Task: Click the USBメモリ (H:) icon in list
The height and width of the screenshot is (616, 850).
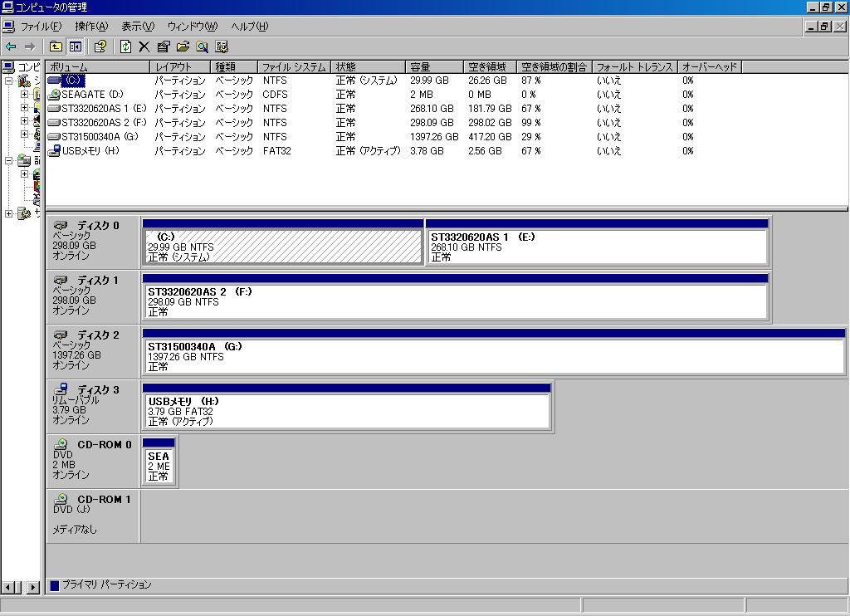Action: (x=54, y=151)
